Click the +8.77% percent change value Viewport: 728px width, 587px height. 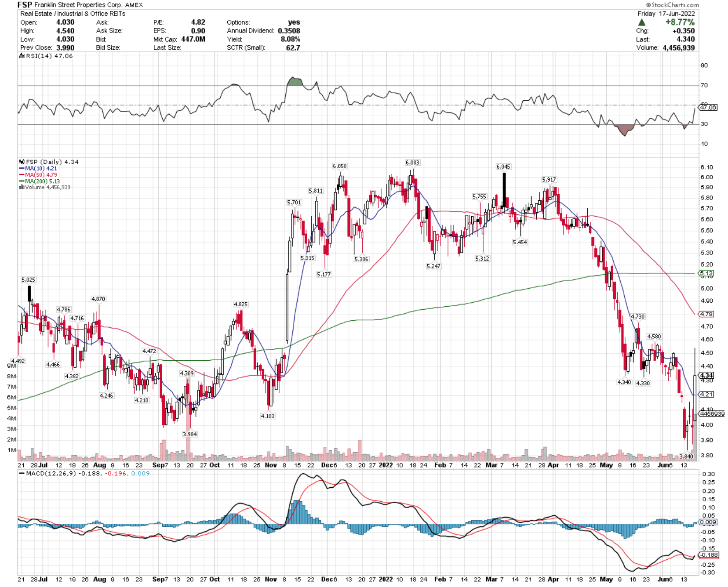point(680,22)
